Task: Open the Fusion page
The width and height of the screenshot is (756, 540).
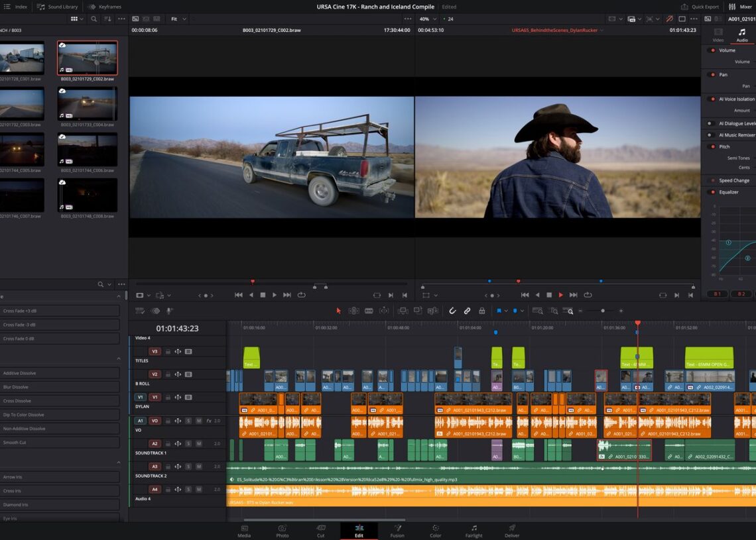Action: (x=397, y=531)
